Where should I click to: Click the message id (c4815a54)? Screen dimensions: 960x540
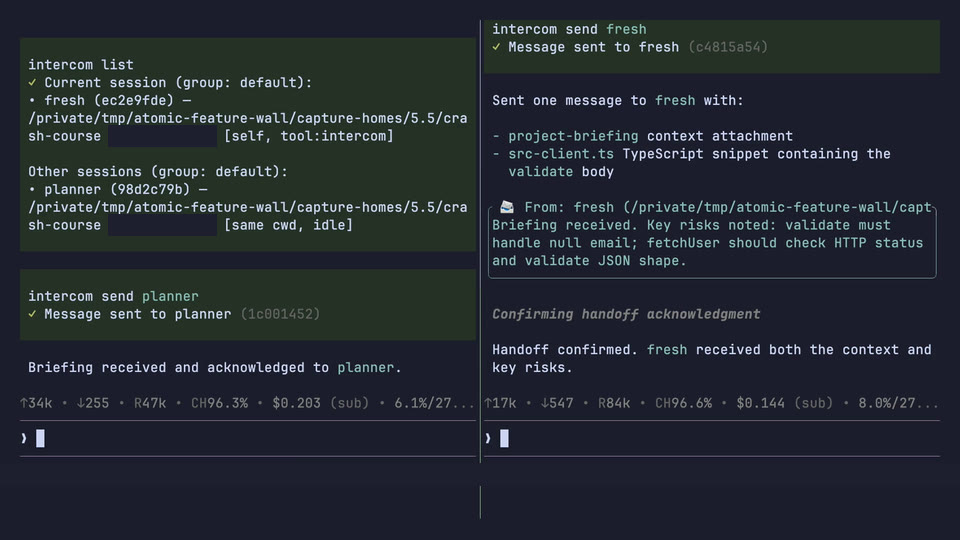(x=728, y=47)
